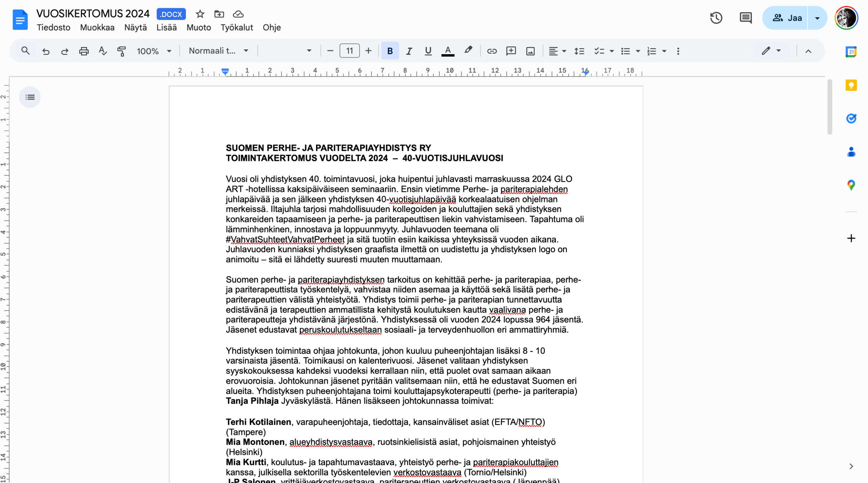Click the font size input field
This screenshot has height=483, width=868.
coord(349,51)
